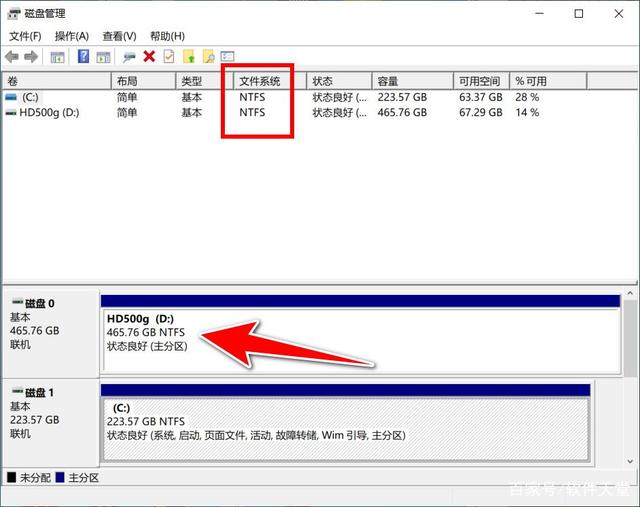Click the 磁盘 0 disk icon

pyautogui.click(x=17, y=302)
